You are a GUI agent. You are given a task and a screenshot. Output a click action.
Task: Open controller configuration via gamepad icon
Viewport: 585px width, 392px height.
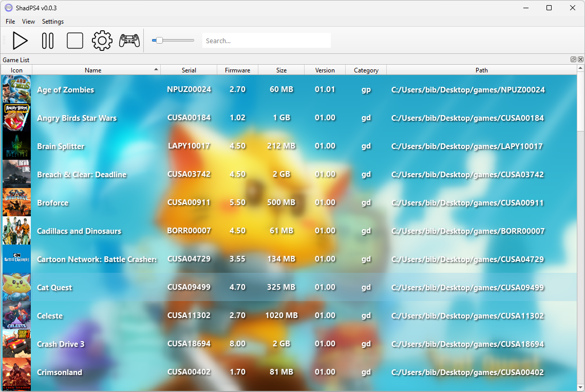(x=129, y=41)
